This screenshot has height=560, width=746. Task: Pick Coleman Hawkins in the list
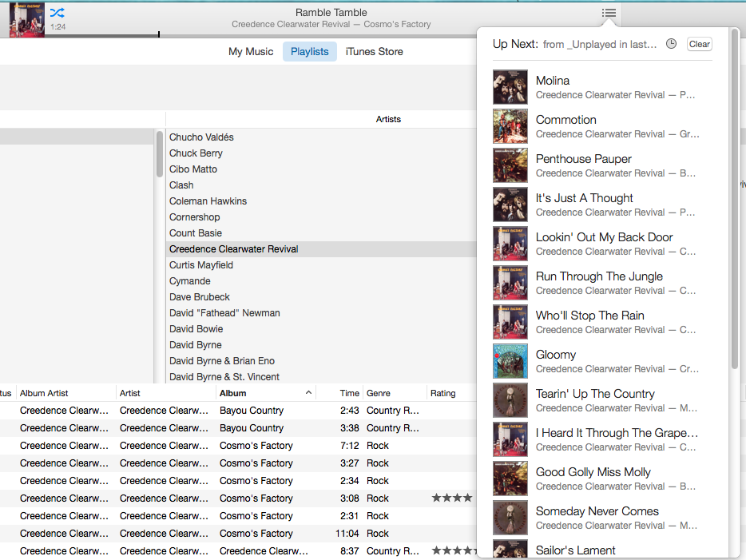pyautogui.click(x=321, y=201)
